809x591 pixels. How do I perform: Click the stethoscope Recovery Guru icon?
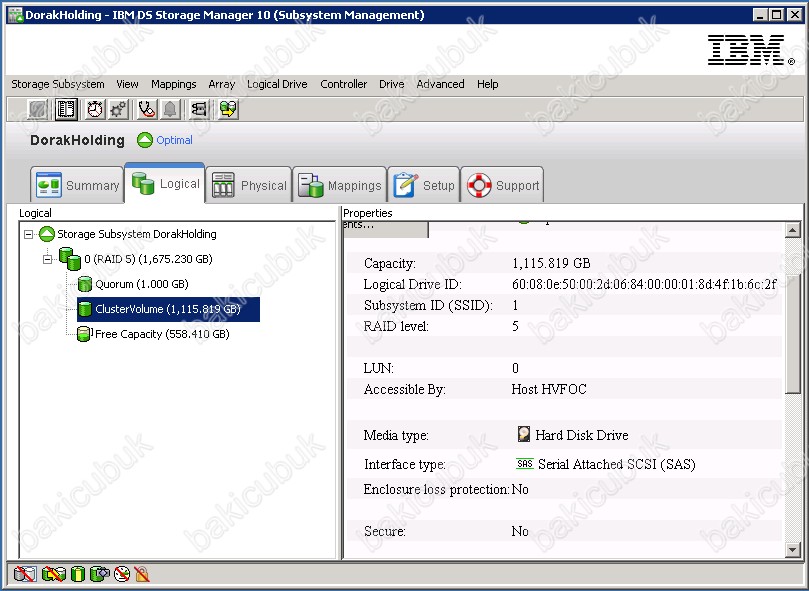[147, 109]
